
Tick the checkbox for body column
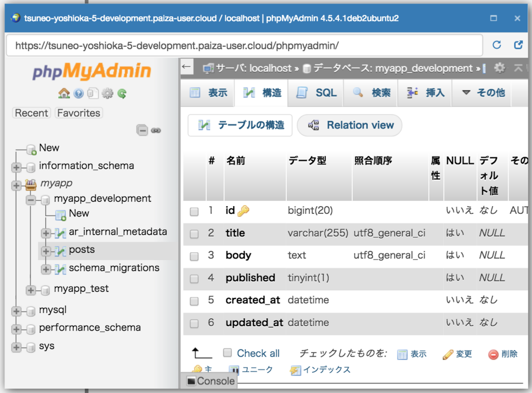194,256
